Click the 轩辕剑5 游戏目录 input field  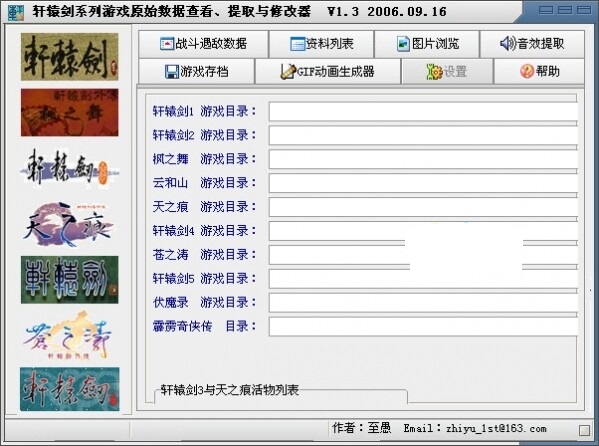point(423,279)
